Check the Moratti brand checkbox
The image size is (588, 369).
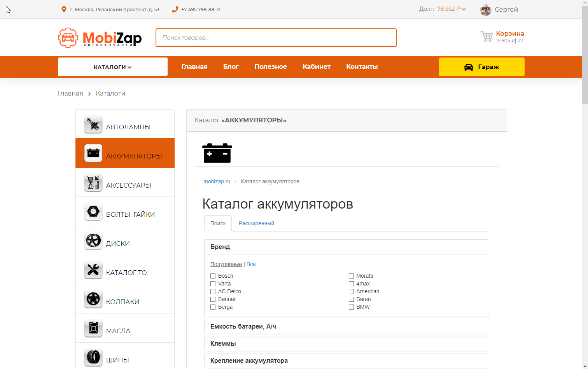click(x=351, y=276)
